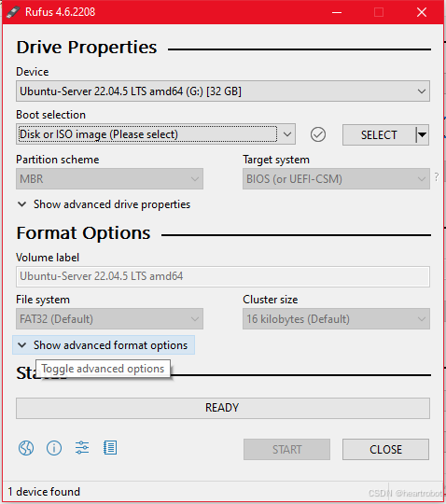
Task: Click the checksum checkmark icon
Action: pos(318,134)
